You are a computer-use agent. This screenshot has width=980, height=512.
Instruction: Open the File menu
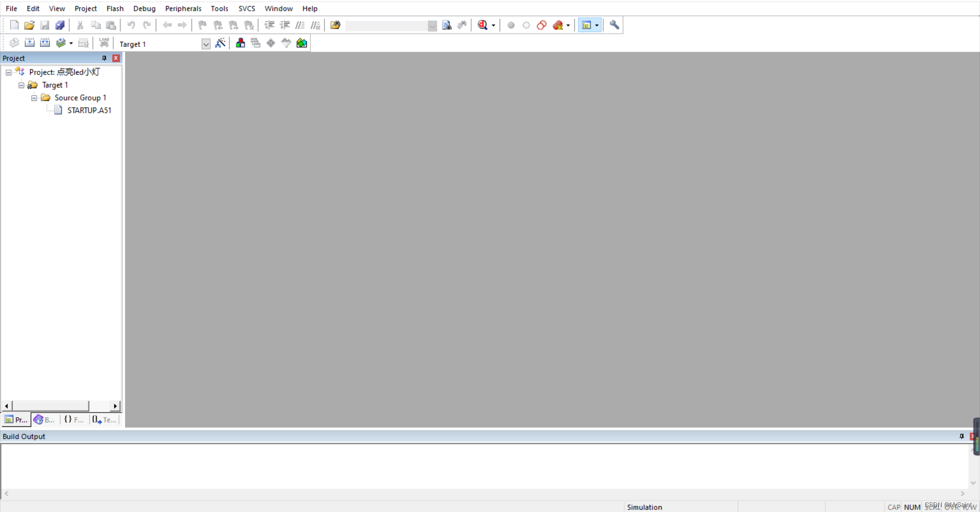point(11,9)
